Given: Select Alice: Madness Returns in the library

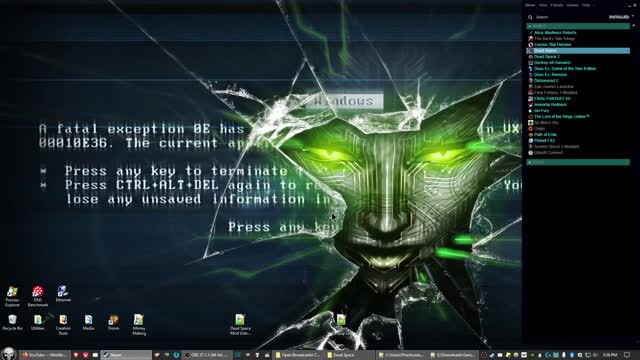Looking at the screenshot, I should (555, 33).
